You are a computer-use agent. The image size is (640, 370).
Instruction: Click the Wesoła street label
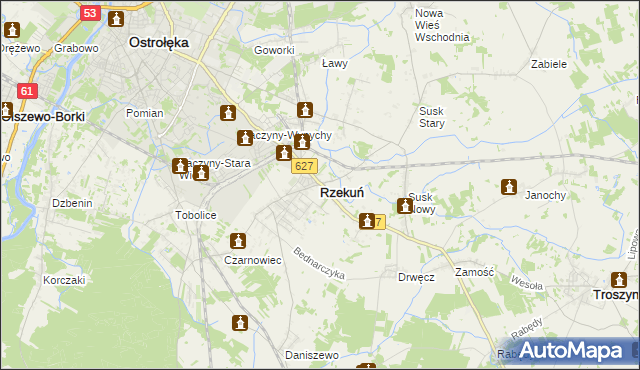(527, 282)
